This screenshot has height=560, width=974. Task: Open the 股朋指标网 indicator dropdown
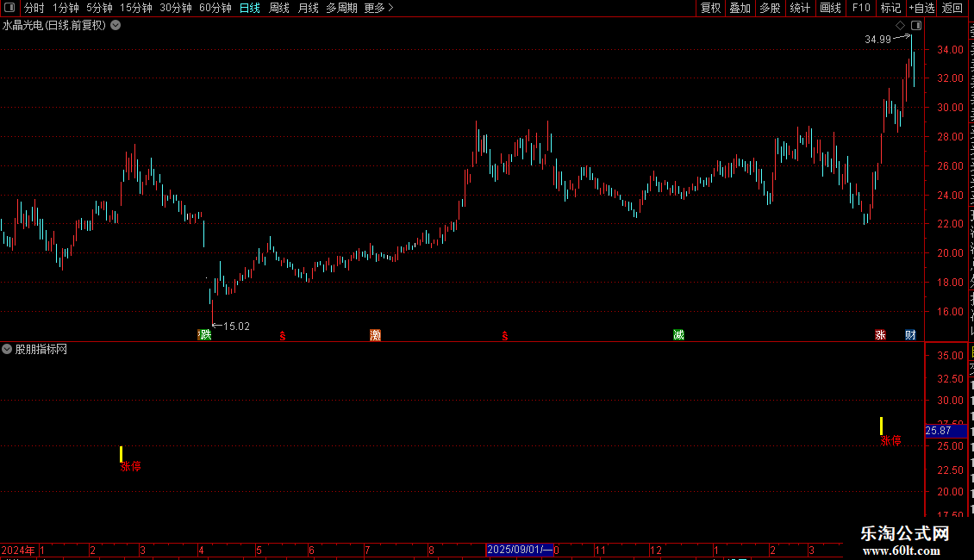point(7,349)
